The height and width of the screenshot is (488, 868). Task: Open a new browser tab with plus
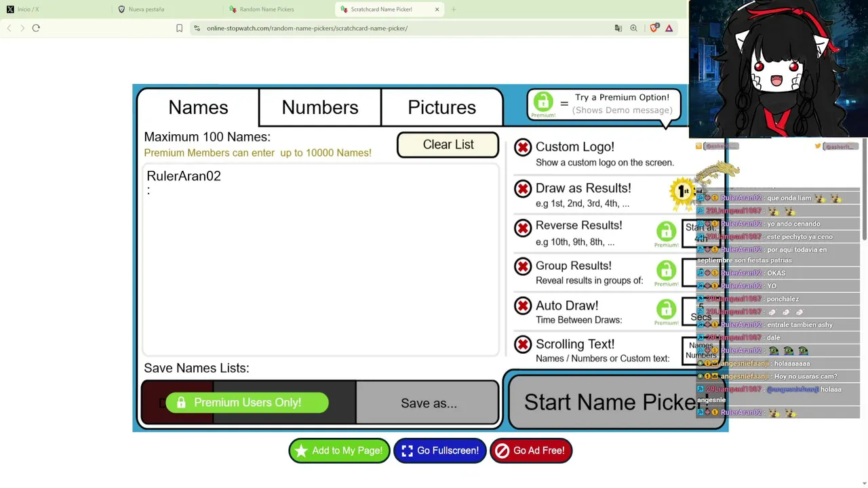coord(454,9)
